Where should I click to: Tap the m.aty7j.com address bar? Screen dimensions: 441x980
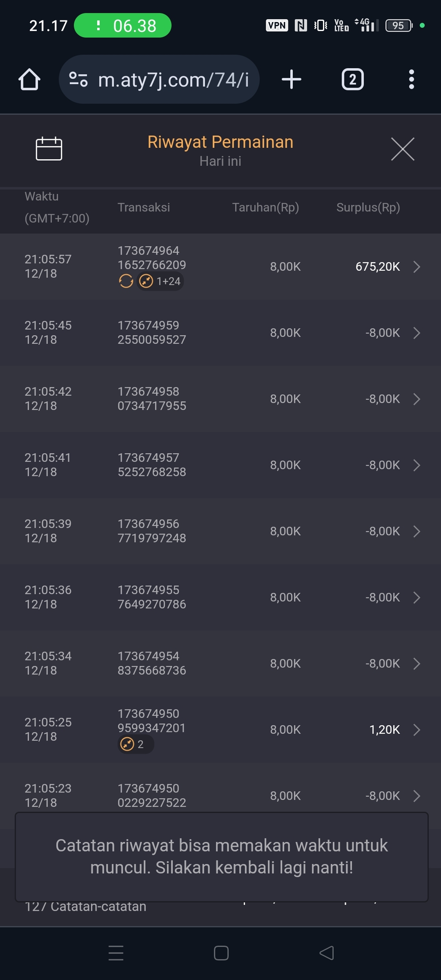173,80
